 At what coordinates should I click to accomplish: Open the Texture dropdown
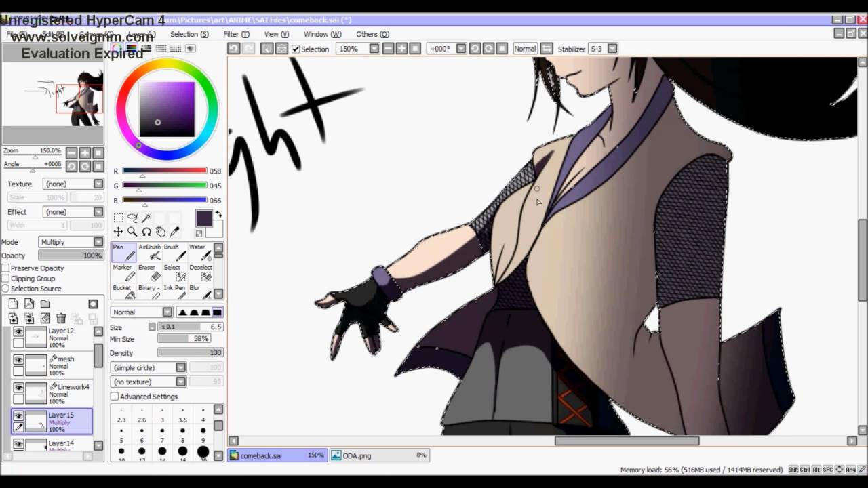[73, 184]
